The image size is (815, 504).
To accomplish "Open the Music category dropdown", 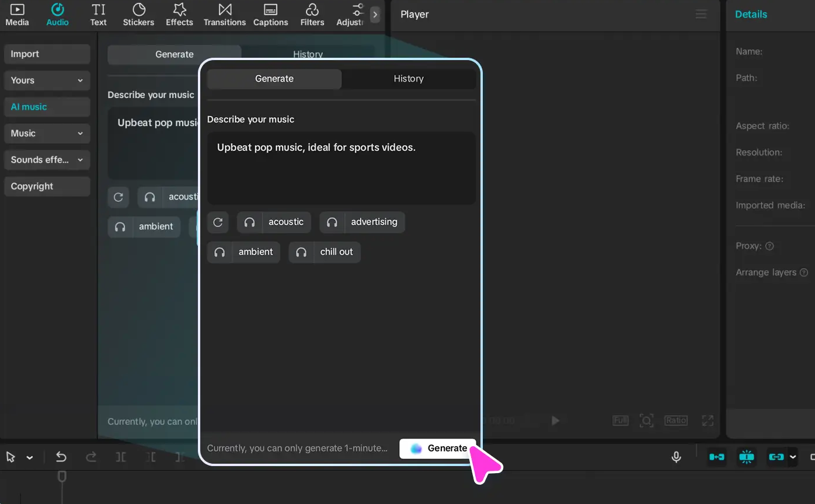I will click(x=47, y=134).
